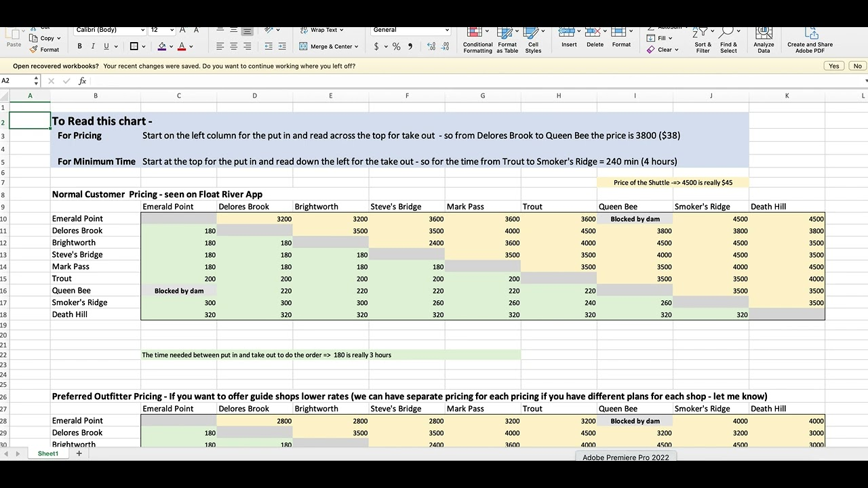Switch to the Sheet1 tab
This screenshot has height=488, width=868.
[x=47, y=453]
